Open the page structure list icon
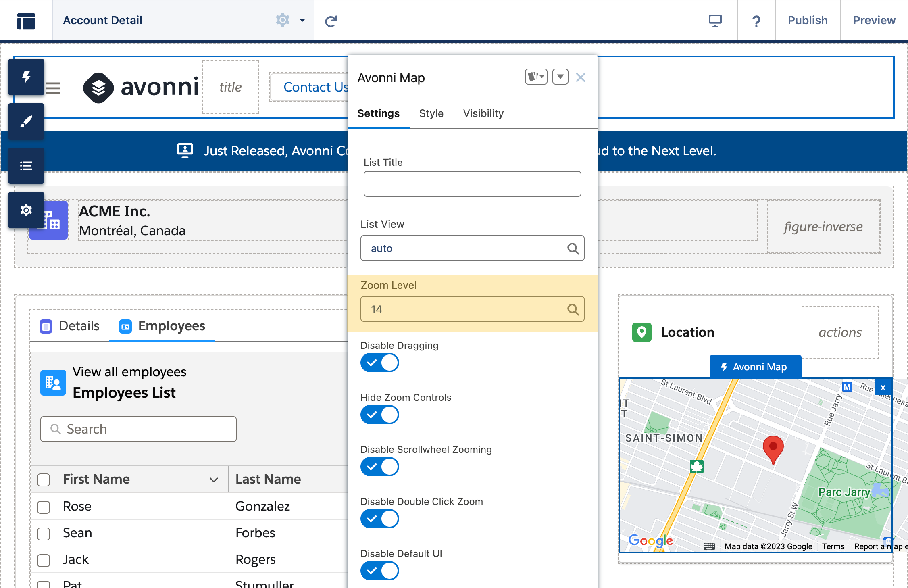This screenshot has width=908, height=588. click(26, 166)
